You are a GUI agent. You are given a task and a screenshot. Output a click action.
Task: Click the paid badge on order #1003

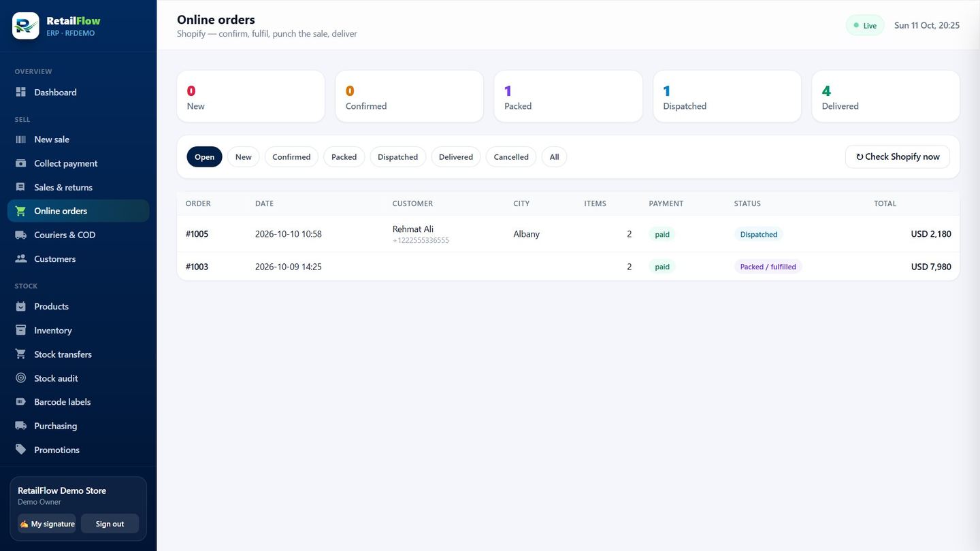[662, 267]
